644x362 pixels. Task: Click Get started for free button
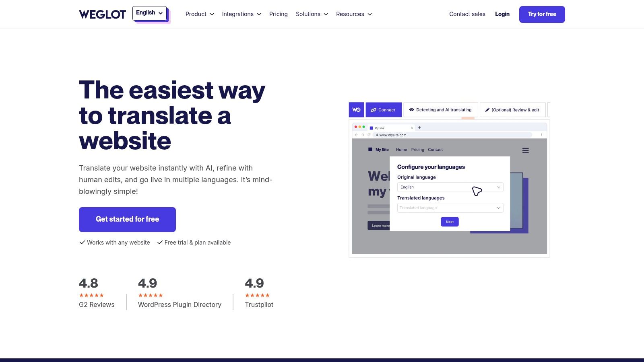pos(127,220)
